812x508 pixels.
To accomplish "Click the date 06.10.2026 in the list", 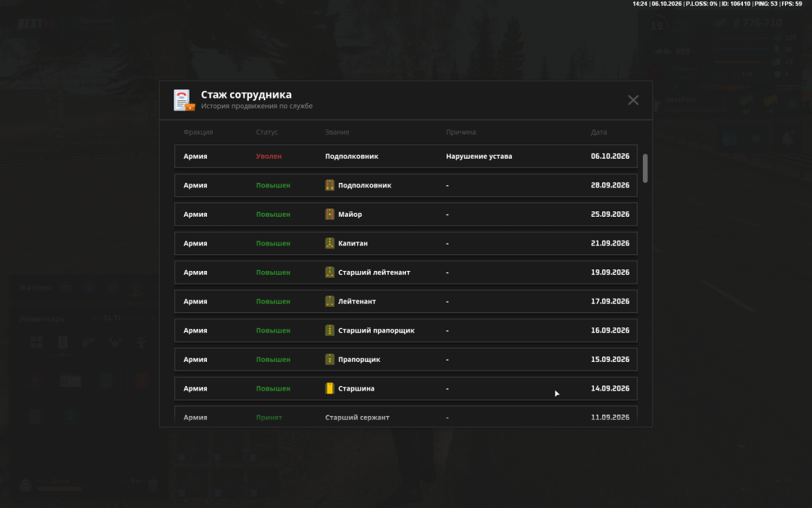I will tap(610, 156).
